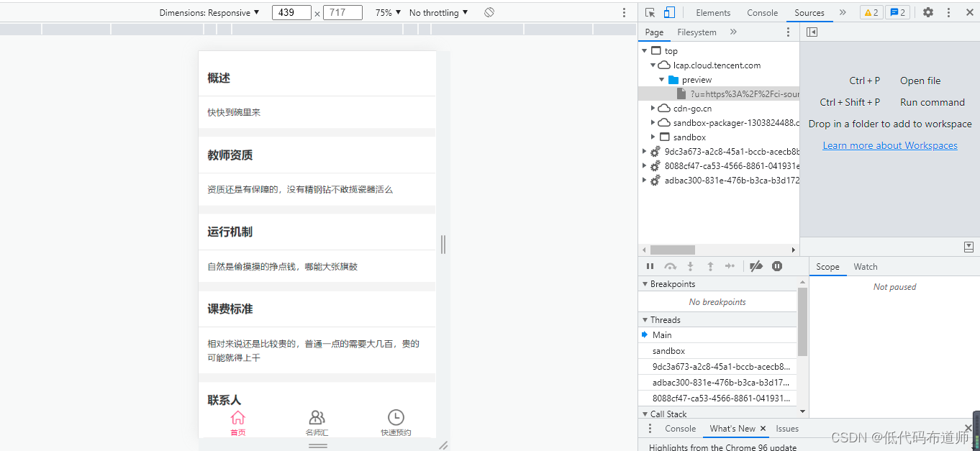Click the 首页 home nav icon
The image size is (980, 451).
point(237,417)
